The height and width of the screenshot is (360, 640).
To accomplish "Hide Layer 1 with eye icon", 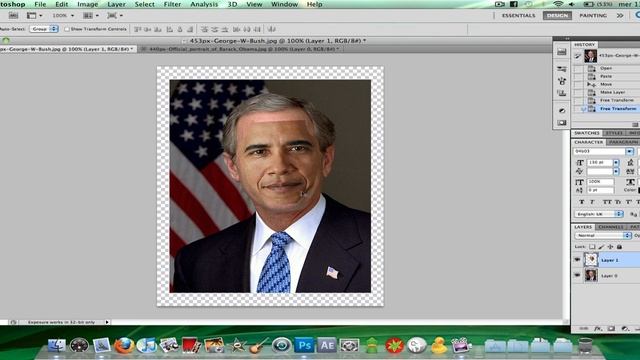I will pyautogui.click(x=577, y=260).
